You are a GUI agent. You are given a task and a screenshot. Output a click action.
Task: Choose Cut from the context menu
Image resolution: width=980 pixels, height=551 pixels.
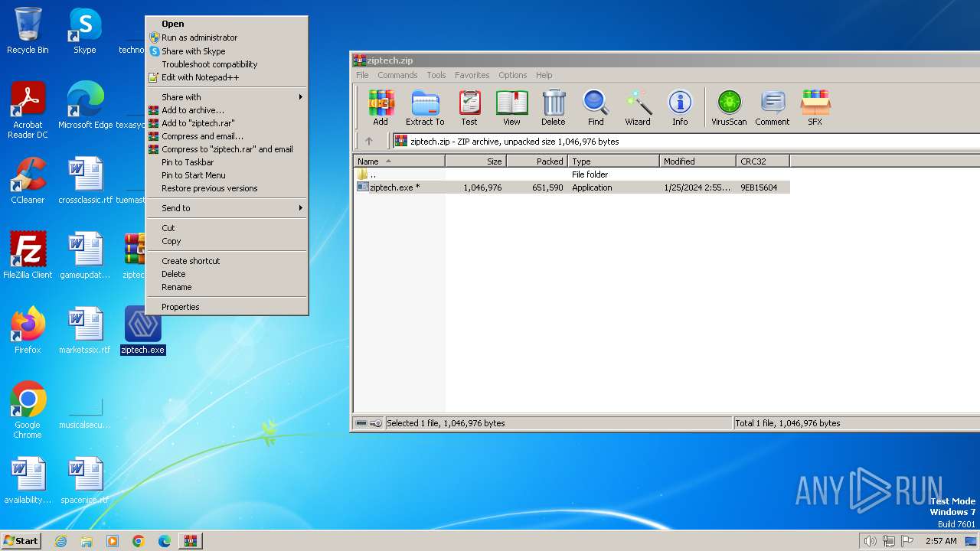coord(227,228)
